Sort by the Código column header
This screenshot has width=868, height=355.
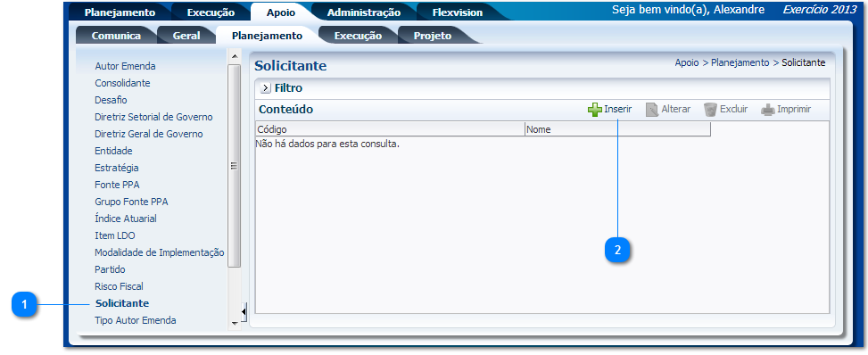[390, 129]
